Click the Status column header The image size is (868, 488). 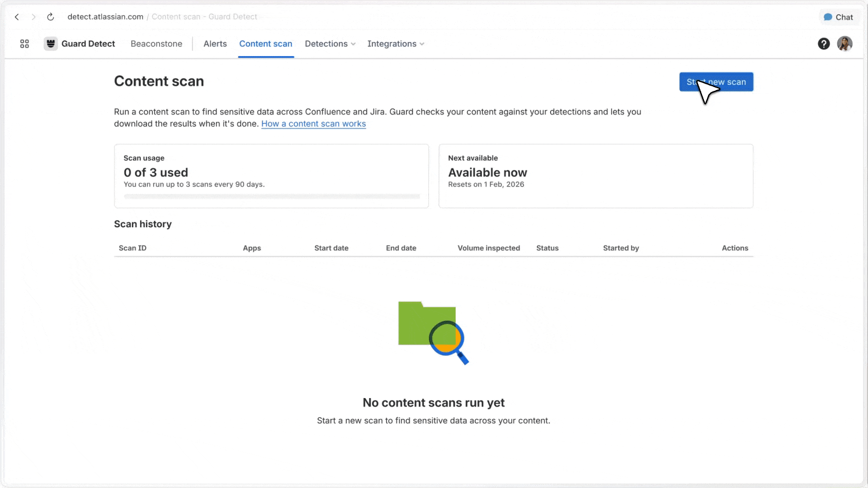pyautogui.click(x=547, y=248)
